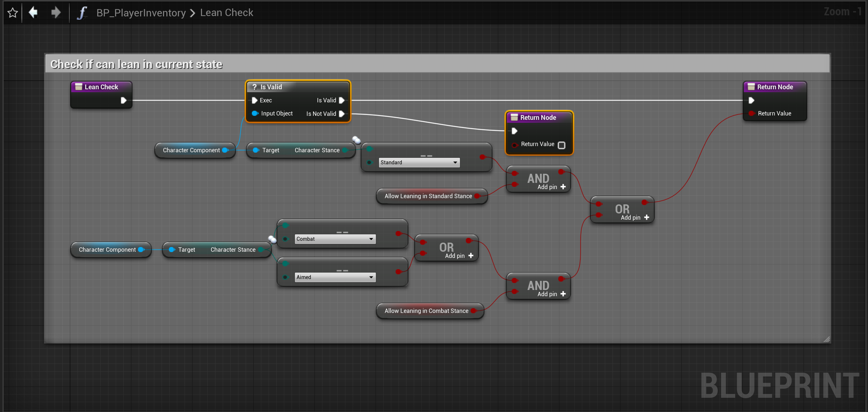
Task: Open the Standard stance dropdown
Action: [419, 162]
